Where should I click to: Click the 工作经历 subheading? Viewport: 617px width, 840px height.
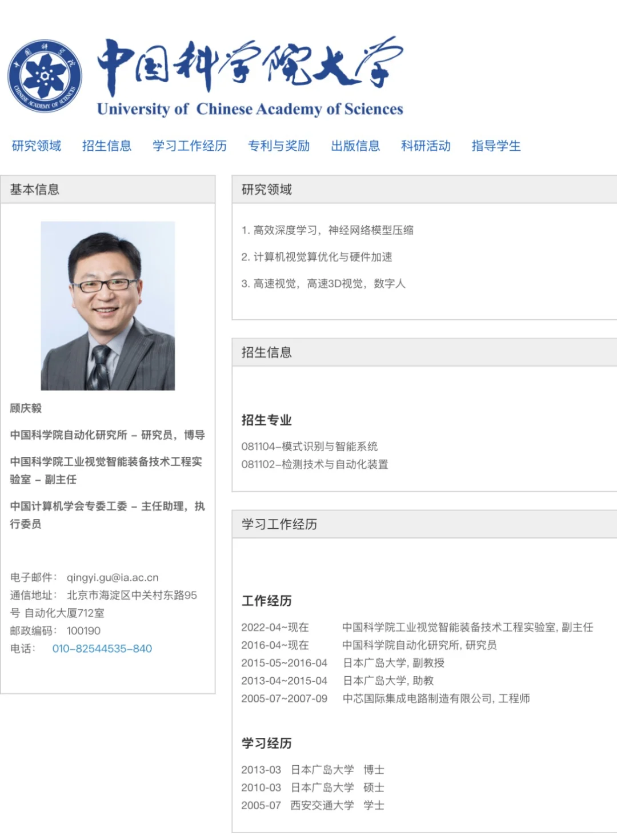click(x=267, y=600)
